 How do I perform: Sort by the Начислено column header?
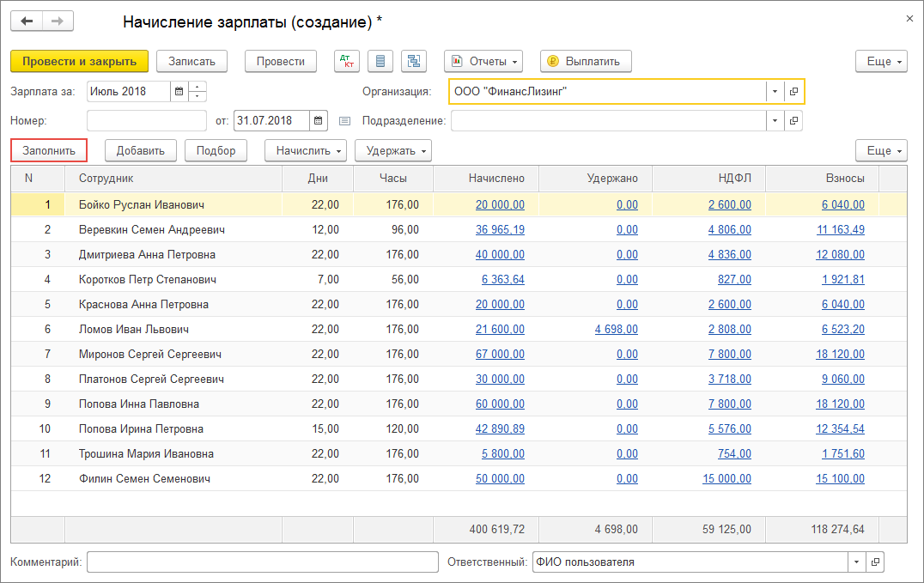point(486,178)
